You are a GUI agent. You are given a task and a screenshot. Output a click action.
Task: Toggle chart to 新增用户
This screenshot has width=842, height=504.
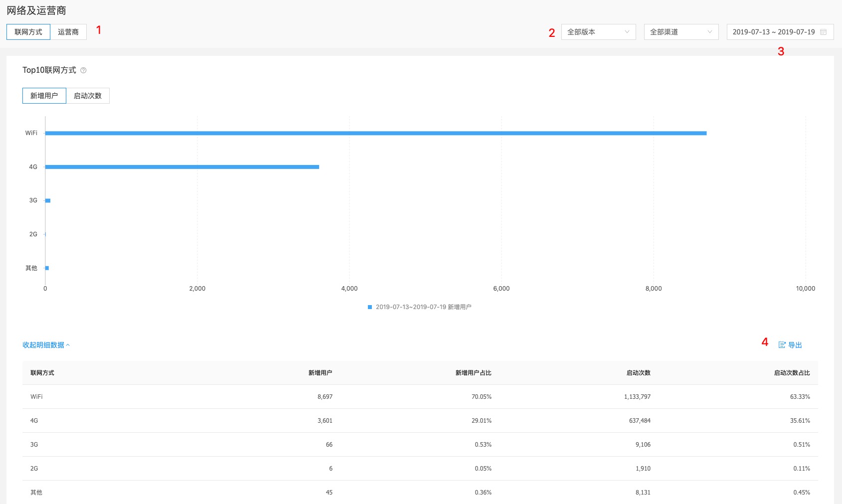44,96
